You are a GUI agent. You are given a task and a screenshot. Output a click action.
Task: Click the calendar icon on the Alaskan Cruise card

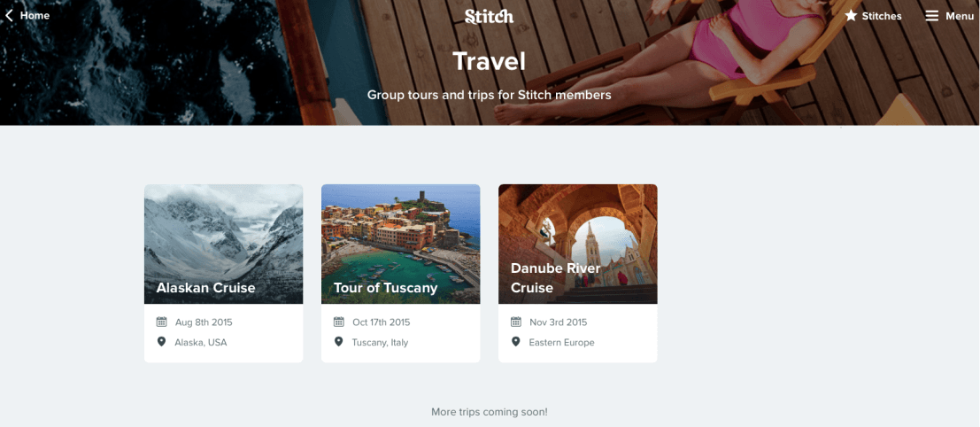(x=161, y=322)
